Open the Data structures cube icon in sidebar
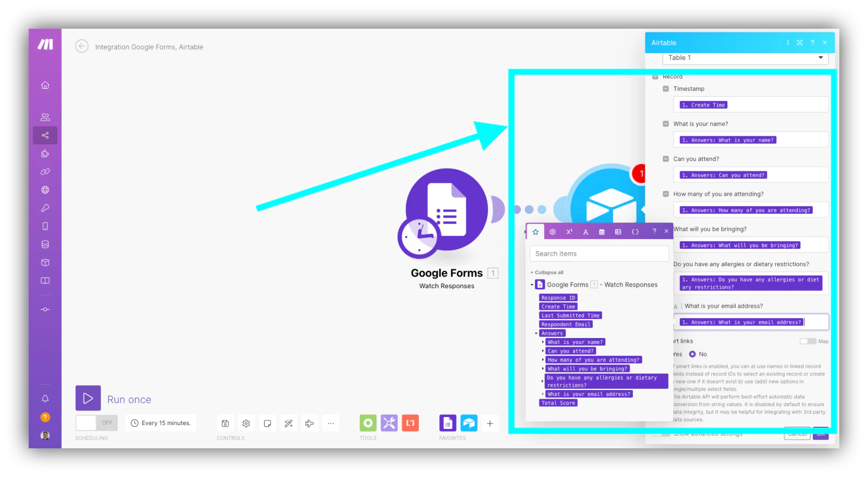This screenshot has width=868, height=477. coord(45,262)
